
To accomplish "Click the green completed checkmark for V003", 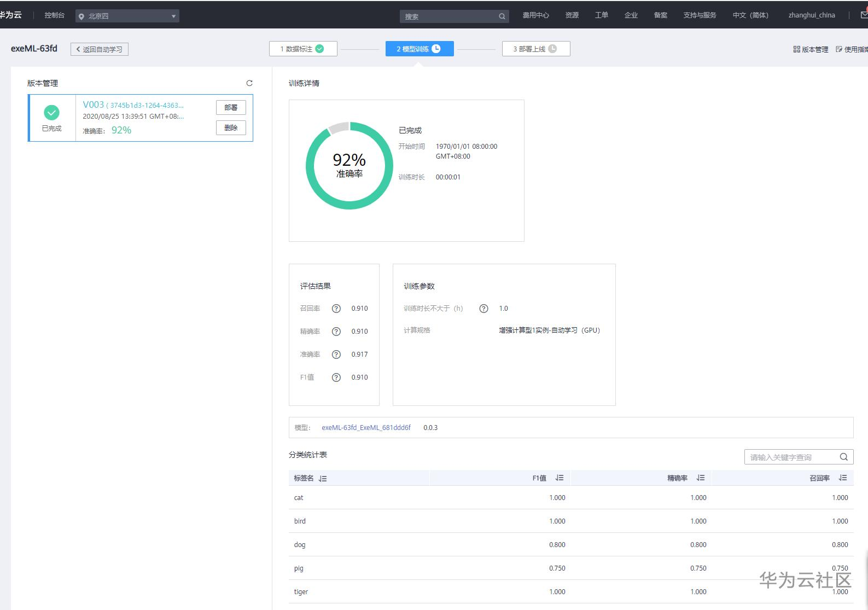I will tap(52, 113).
